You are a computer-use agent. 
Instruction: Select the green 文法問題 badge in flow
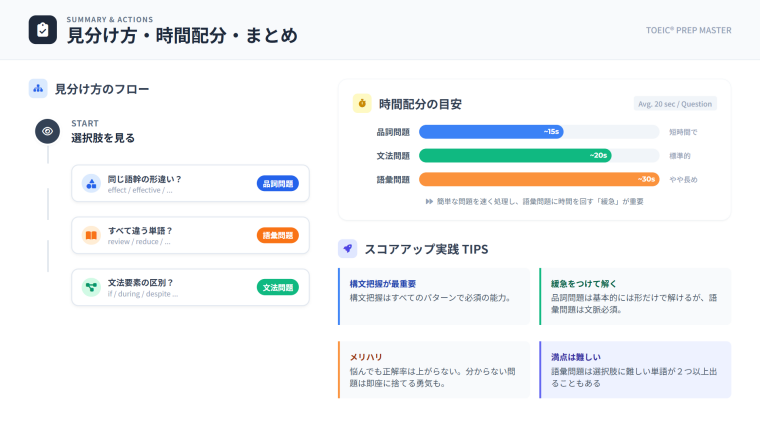[277, 288]
